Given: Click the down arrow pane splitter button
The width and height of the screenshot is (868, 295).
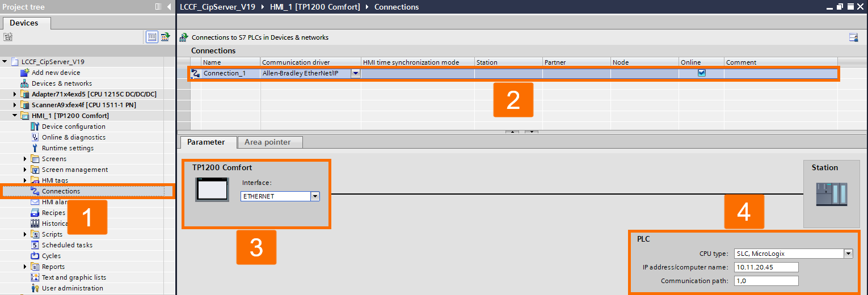Looking at the screenshot, I should click(532, 132).
